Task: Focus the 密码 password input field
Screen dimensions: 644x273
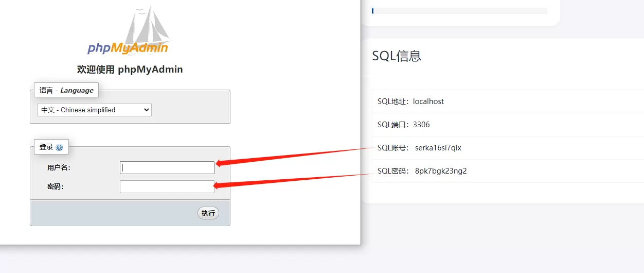Action: [167, 186]
